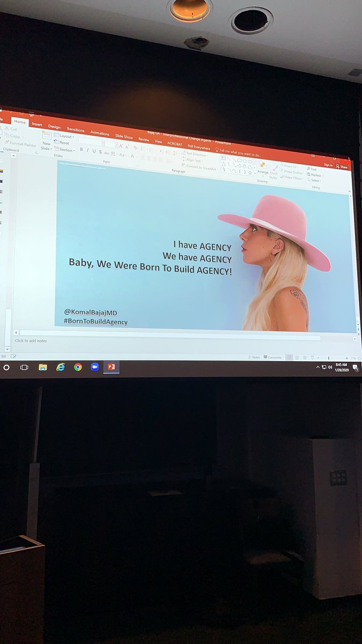Open the Layout dropdown
Screen dimensions: 362x644
[65, 136]
